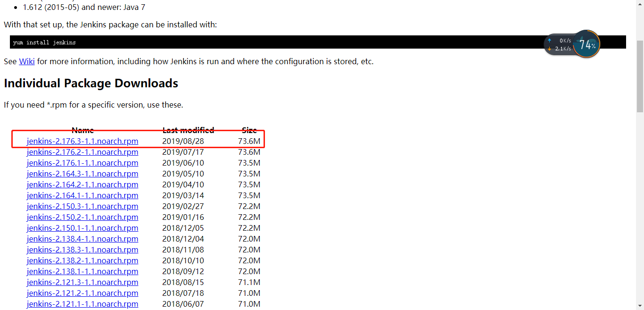Download jenkins-2.121.1-1.1.noarch.rpm package
The image size is (644, 310).
(x=82, y=304)
